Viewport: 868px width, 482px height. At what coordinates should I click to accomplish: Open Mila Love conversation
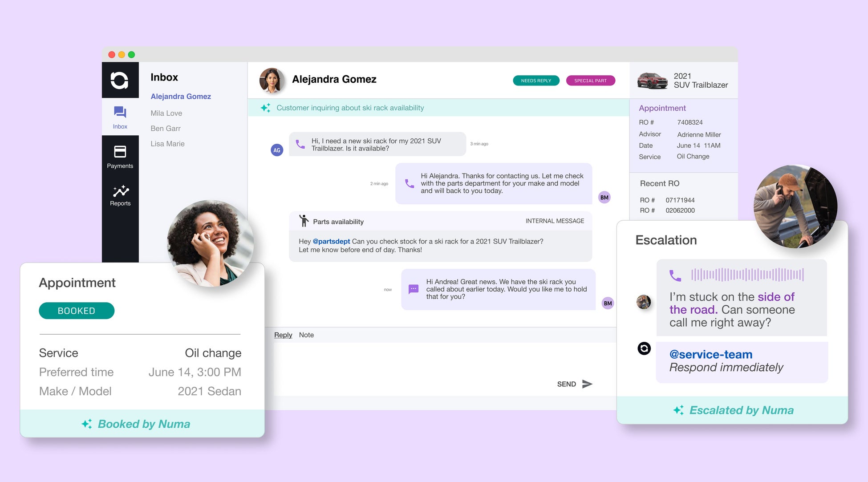166,113
